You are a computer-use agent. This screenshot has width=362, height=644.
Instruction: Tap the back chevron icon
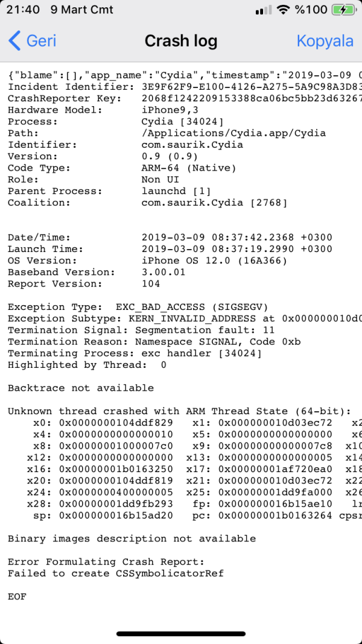click(x=14, y=41)
